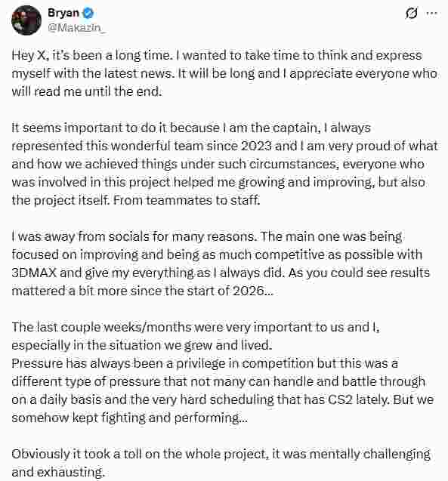
Task: Click the line "The last couple weeks/months were very important"
Action: 196,327
